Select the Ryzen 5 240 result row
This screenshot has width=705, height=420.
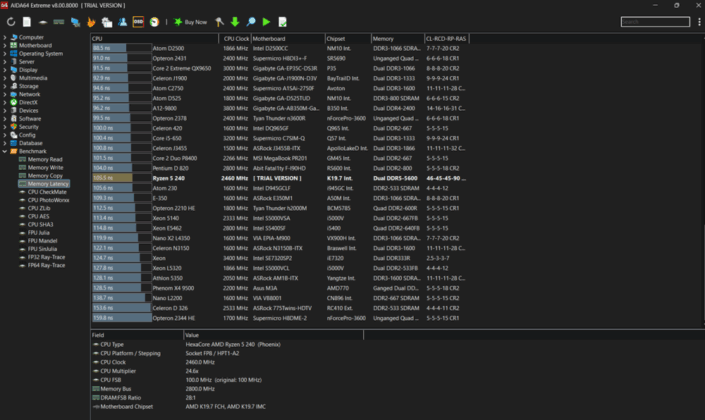[279, 178]
